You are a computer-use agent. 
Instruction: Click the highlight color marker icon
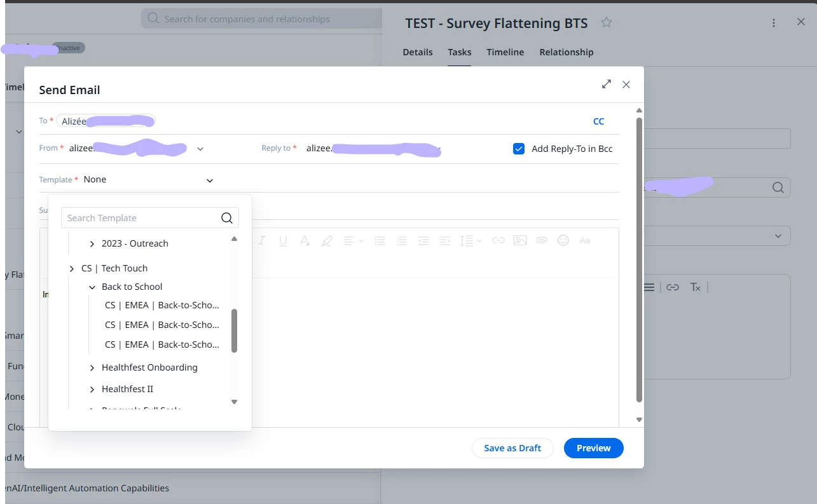[326, 240]
